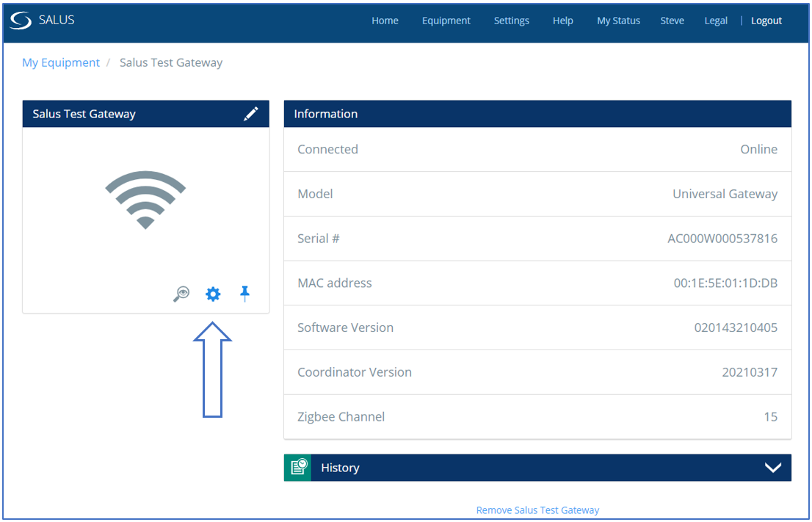812x522 pixels.
Task: Click the MAC address label
Action: click(x=335, y=283)
